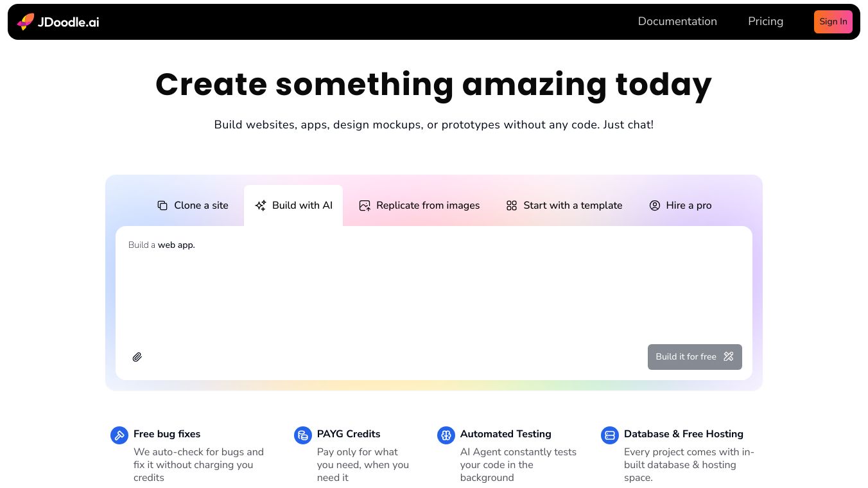The width and height of the screenshot is (868, 488).
Task: Click the person icon beside Hire a pro
Action: 654,205
